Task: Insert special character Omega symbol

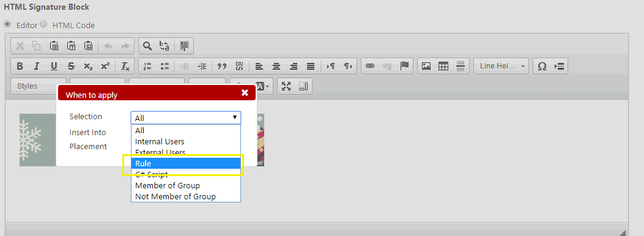Action: pos(542,66)
